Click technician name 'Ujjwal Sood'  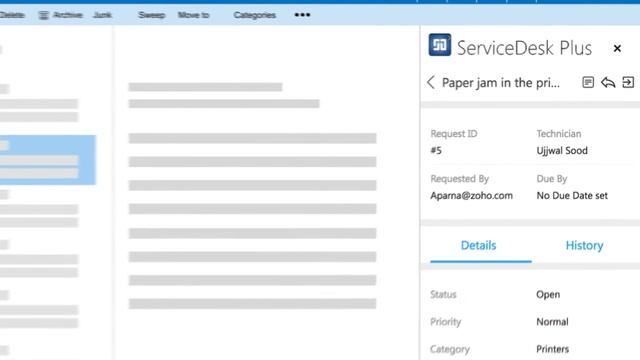562,151
